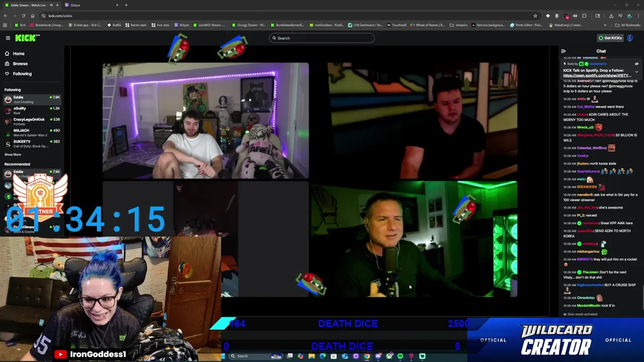
Task: Expand the pinned message chevron
Action: click(636, 72)
